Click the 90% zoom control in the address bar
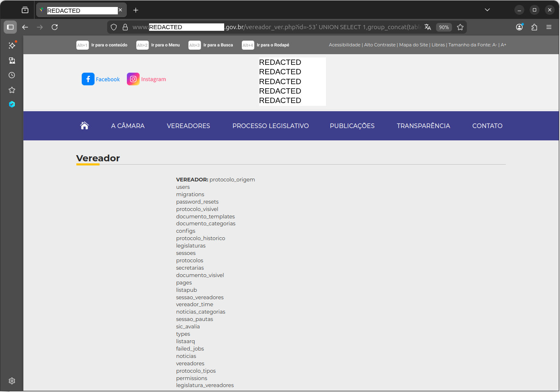This screenshot has height=392, width=560. (444, 27)
